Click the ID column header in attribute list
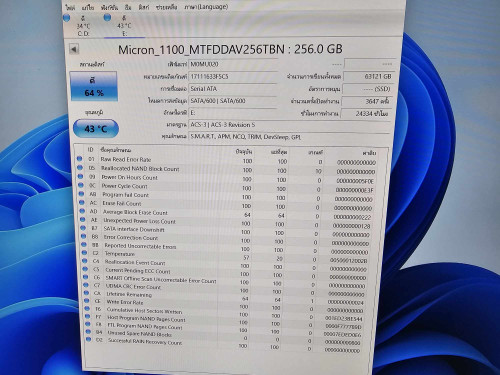The height and width of the screenshot is (375, 500). pyautogui.click(x=91, y=150)
